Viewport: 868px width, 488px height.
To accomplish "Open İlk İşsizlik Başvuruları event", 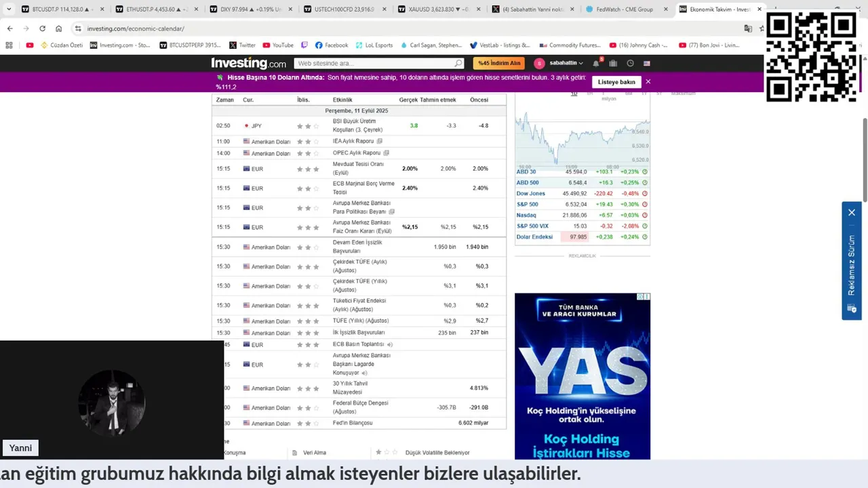I will coord(359,332).
